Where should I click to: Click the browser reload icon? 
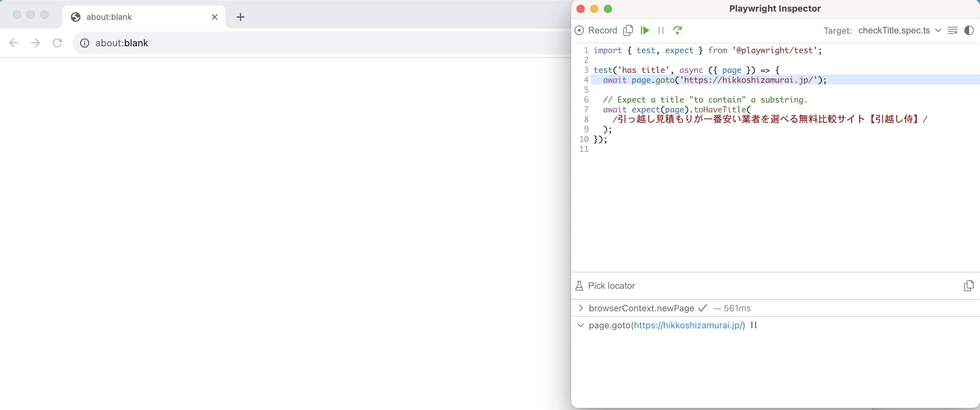point(58,43)
